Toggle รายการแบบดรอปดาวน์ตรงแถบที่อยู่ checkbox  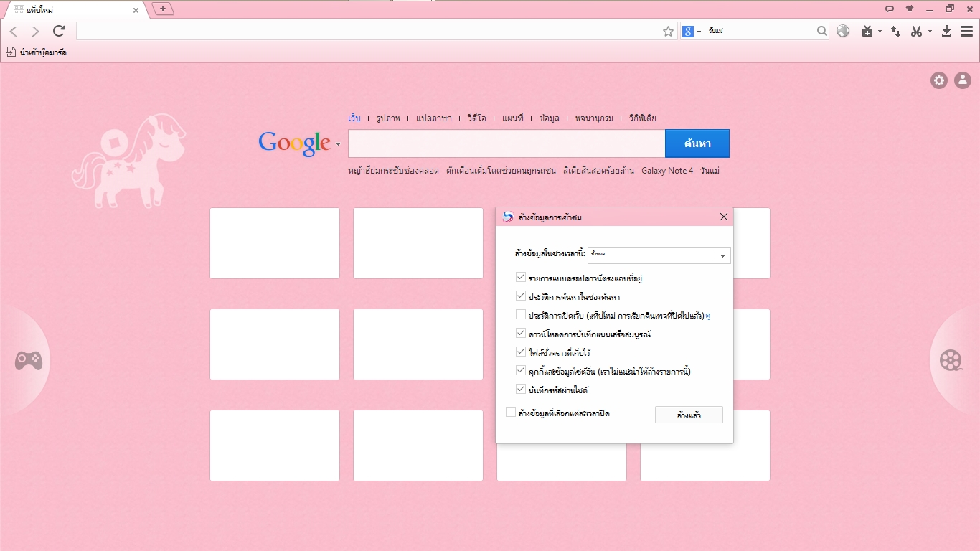coord(521,277)
